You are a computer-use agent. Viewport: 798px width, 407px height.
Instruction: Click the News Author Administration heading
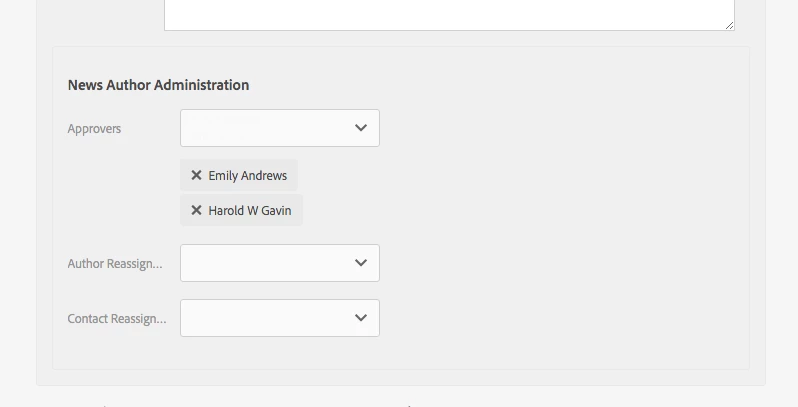click(158, 85)
